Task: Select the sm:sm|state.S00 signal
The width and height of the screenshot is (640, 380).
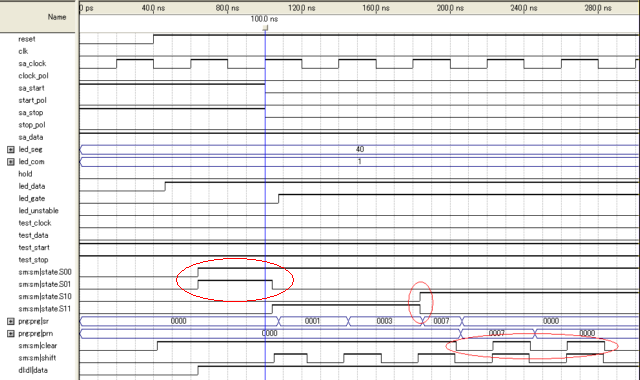Action: [x=44, y=272]
